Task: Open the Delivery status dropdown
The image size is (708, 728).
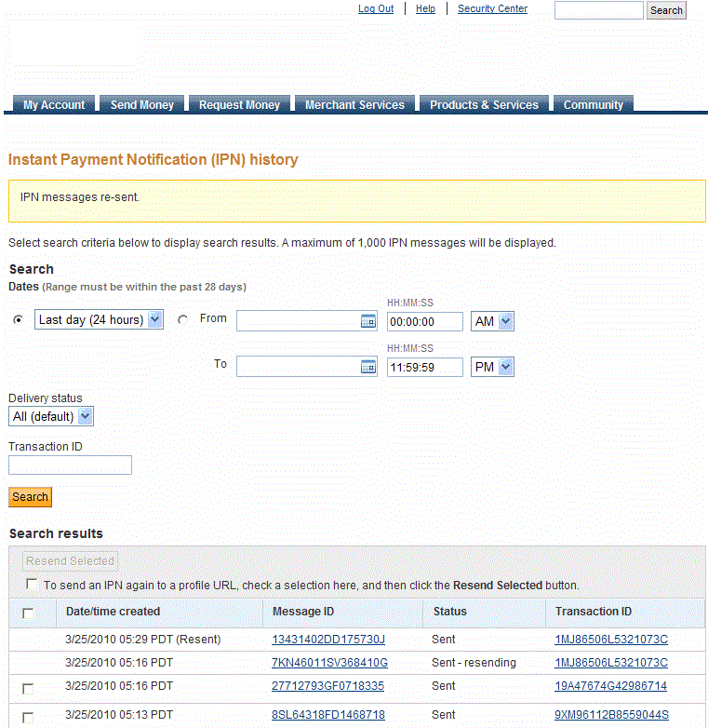Action: (51, 416)
